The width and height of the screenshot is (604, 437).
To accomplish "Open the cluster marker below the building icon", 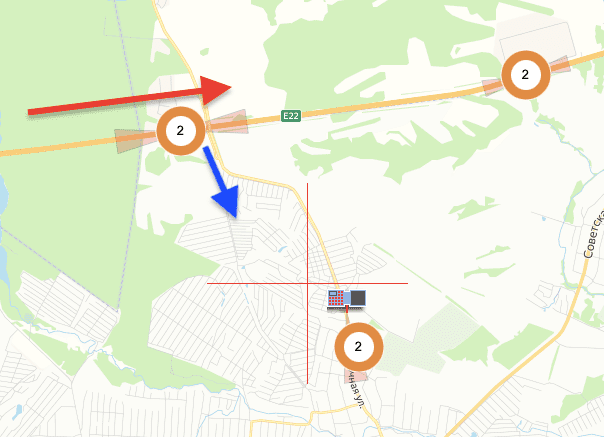I will pyautogui.click(x=359, y=347).
